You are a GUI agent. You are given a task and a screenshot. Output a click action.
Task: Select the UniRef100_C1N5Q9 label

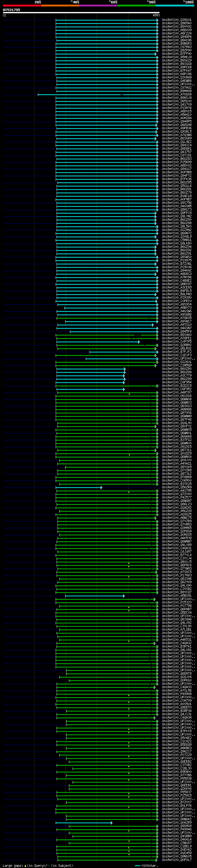176,365
